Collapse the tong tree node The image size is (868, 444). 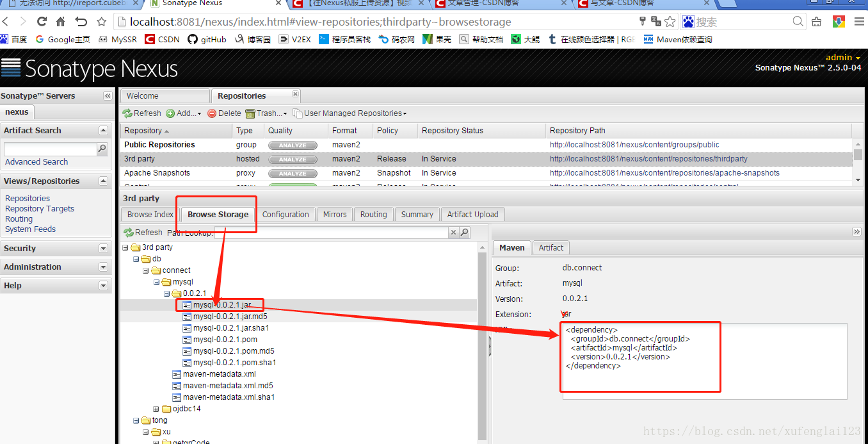click(x=136, y=421)
